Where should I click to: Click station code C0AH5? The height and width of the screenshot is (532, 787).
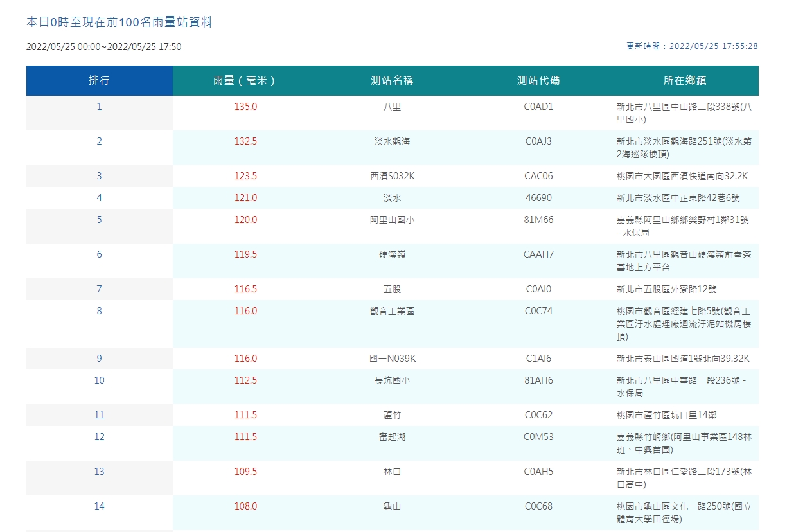(538, 472)
